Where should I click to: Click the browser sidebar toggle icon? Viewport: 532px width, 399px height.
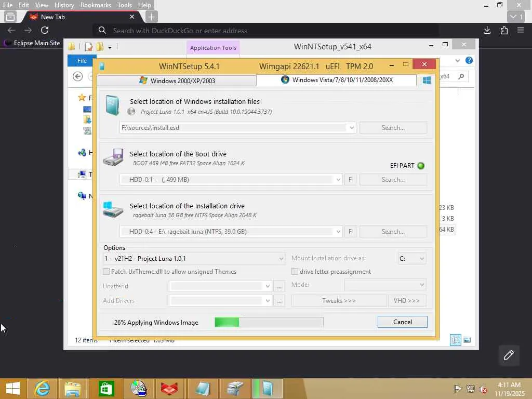tap(10, 17)
